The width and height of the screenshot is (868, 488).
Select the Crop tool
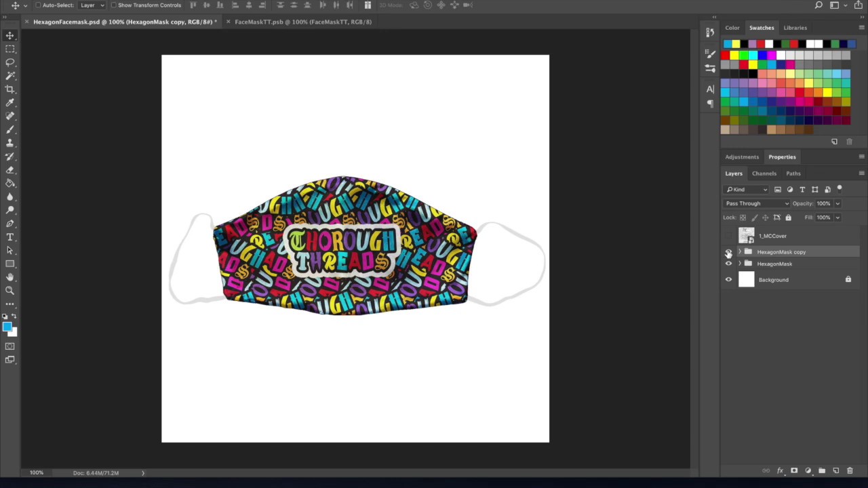click(x=10, y=89)
